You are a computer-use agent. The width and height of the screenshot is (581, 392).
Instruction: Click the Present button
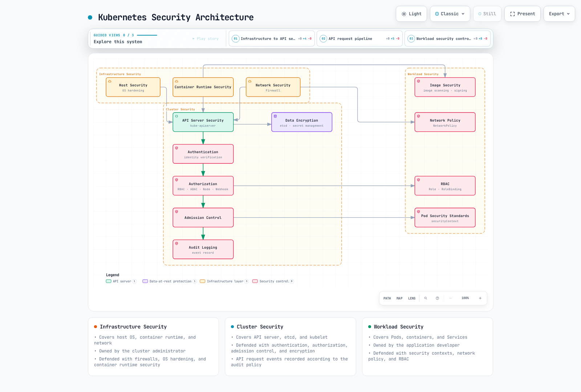pyautogui.click(x=522, y=14)
